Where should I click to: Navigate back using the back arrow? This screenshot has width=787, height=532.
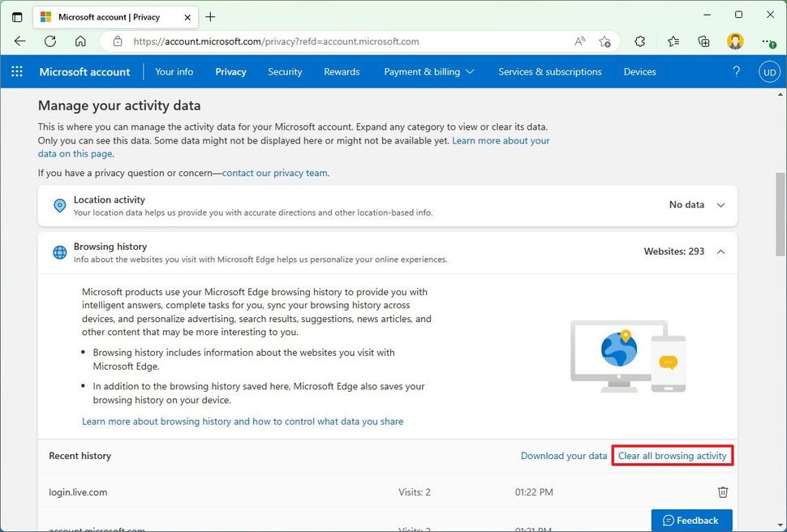click(19, 41)
